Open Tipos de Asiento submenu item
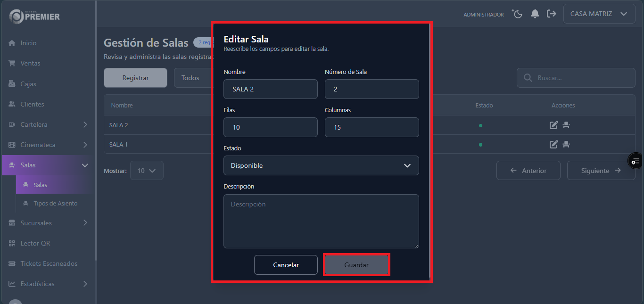The image size is (644, 304). 55,203
